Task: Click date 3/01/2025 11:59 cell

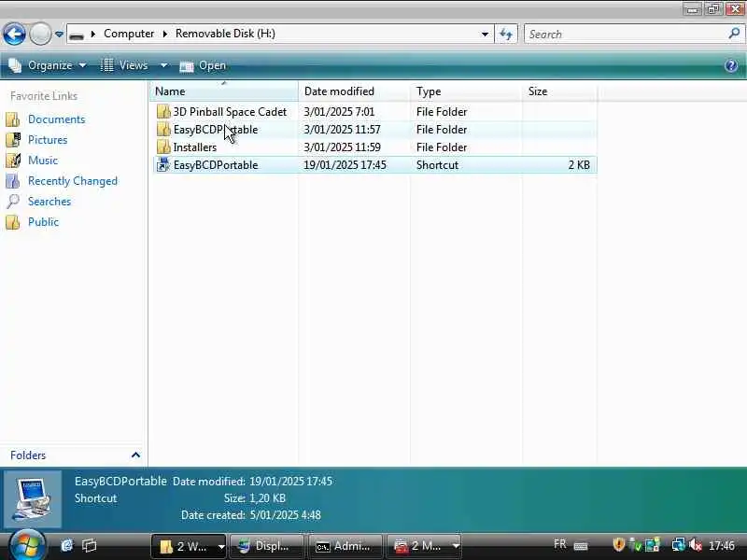Action: tap(342, 147)
